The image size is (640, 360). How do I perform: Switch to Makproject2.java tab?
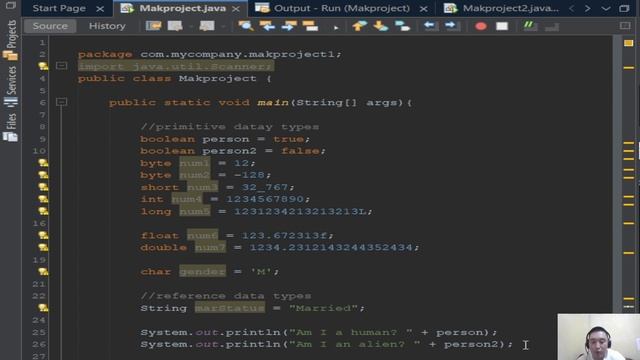[510, 8]
